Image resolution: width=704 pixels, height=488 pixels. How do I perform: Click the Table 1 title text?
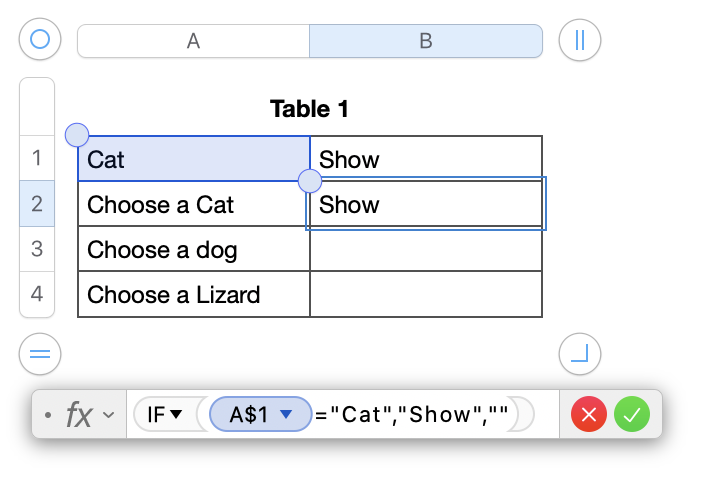coord(309,108)
